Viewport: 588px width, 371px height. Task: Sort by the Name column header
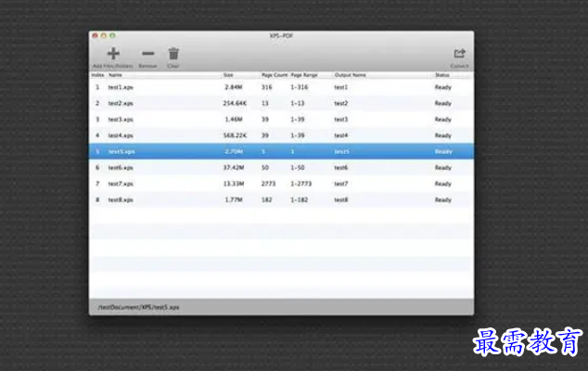(x=115, y=75)
